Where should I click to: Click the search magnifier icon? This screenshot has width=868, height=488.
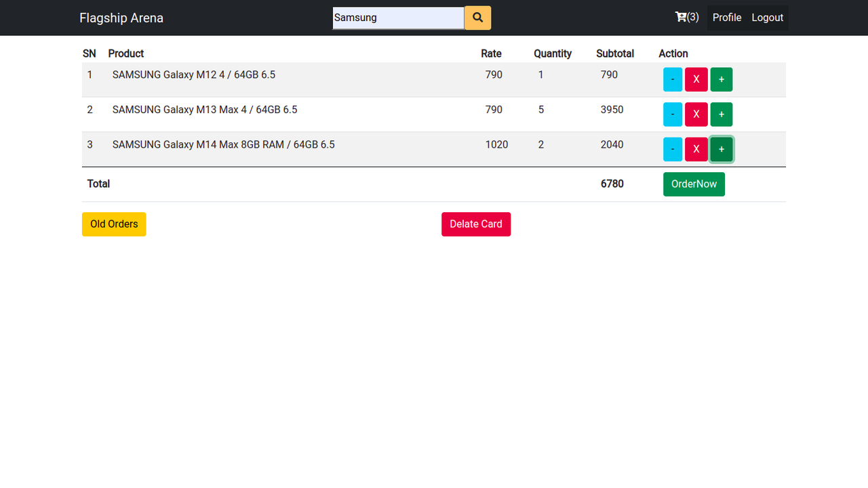click(477, 18)
